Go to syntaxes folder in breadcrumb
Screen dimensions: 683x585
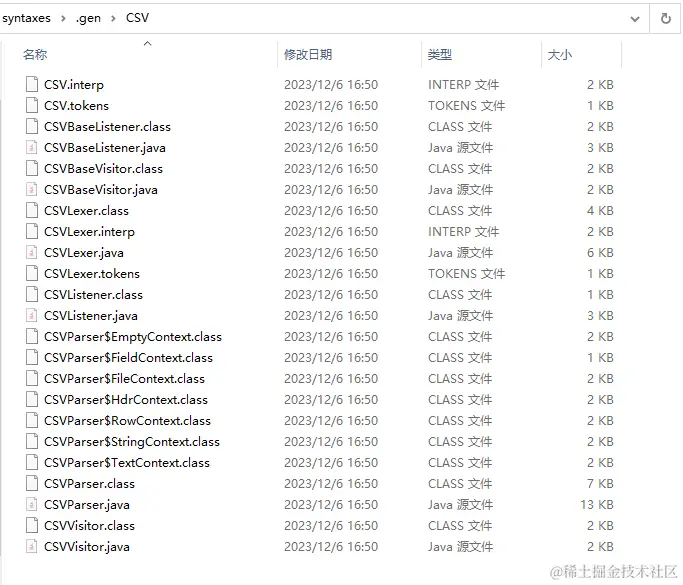(26, 18)
